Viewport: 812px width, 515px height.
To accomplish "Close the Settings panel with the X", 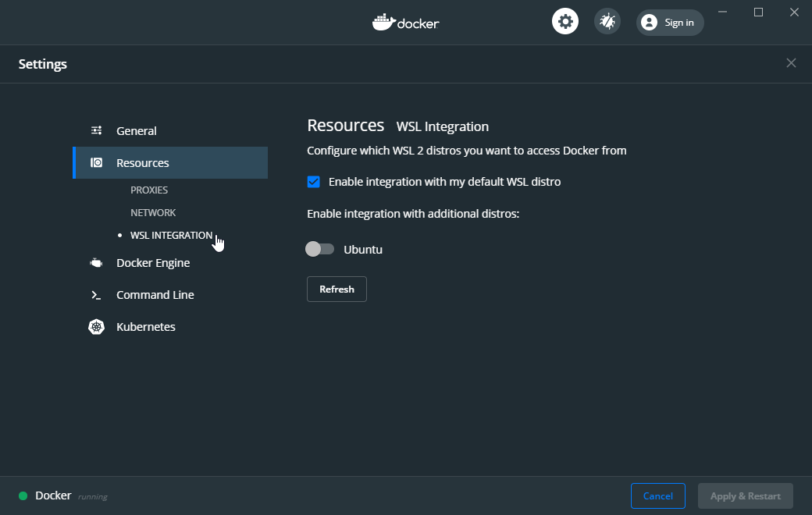I will (791, 63).
